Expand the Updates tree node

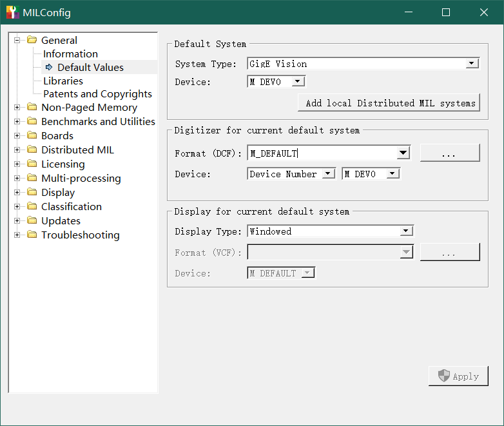point(17,220)
